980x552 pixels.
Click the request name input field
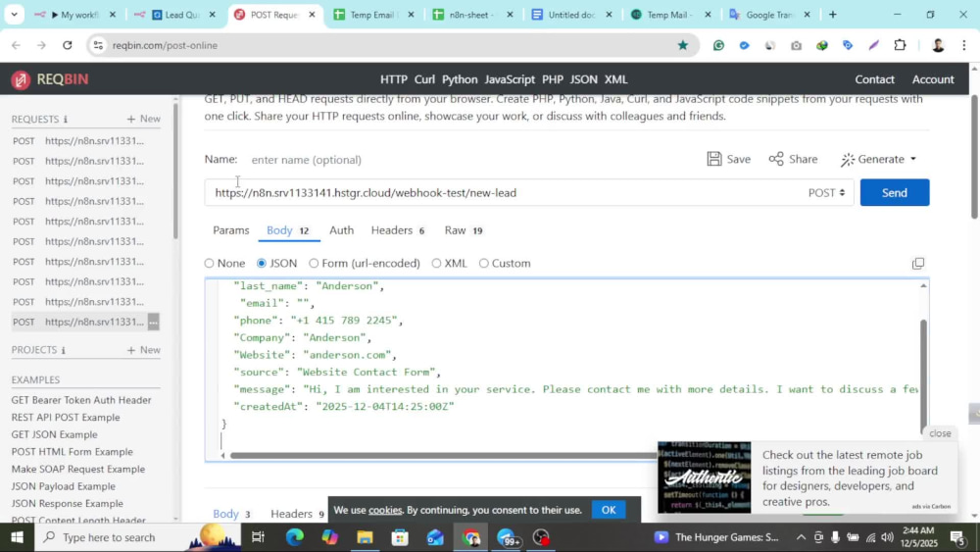point(468,160)
